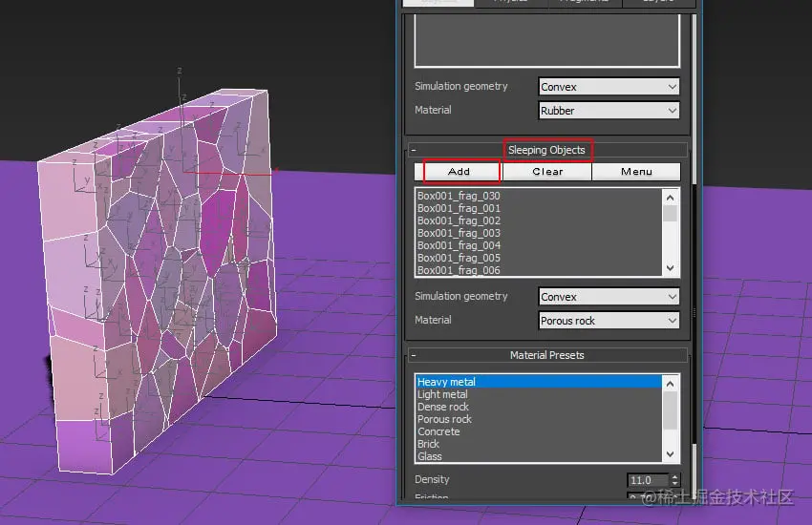This screenshot has height=525, width=812.
Task: Click the Density value input field
Action: 648,480
